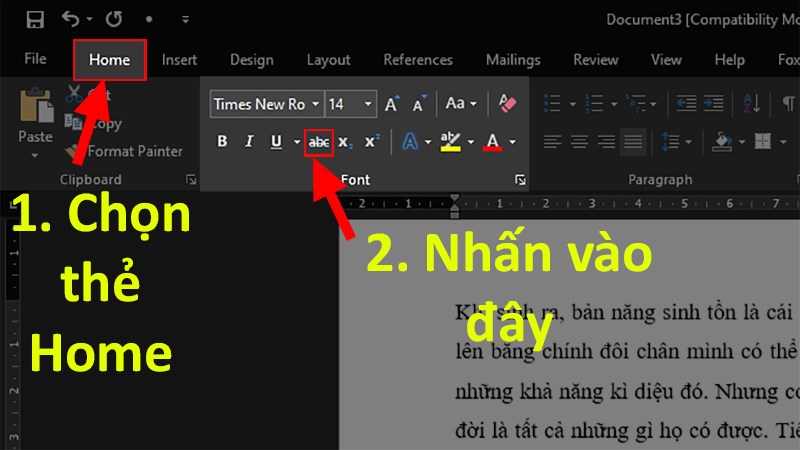
Task: Toggle Strikethrough abc button
Action: coord(319,142)
